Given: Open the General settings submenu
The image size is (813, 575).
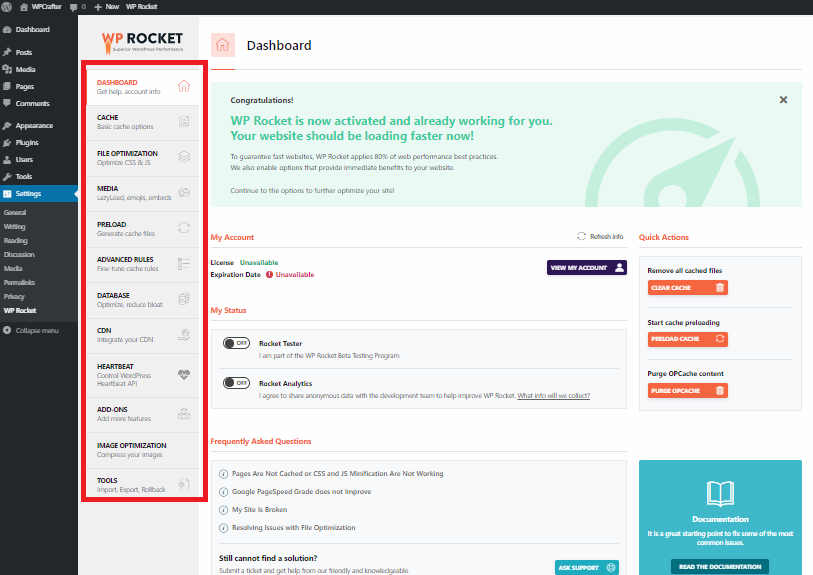Looking at the screenshot, I should pyautogui.click(x=15, y=213).
